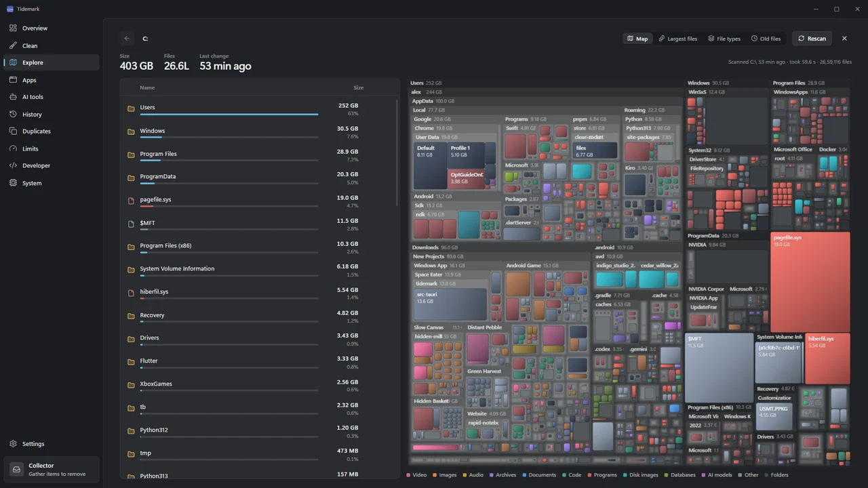868x488 pixels.
Task: Click the Video legend color swatch
Action: pos(408,475)
